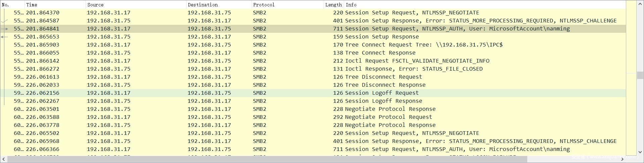This screenshot has width=644, height=163.
Task: Click the vertical scrollbar thumb
Action: pos(640,76)
